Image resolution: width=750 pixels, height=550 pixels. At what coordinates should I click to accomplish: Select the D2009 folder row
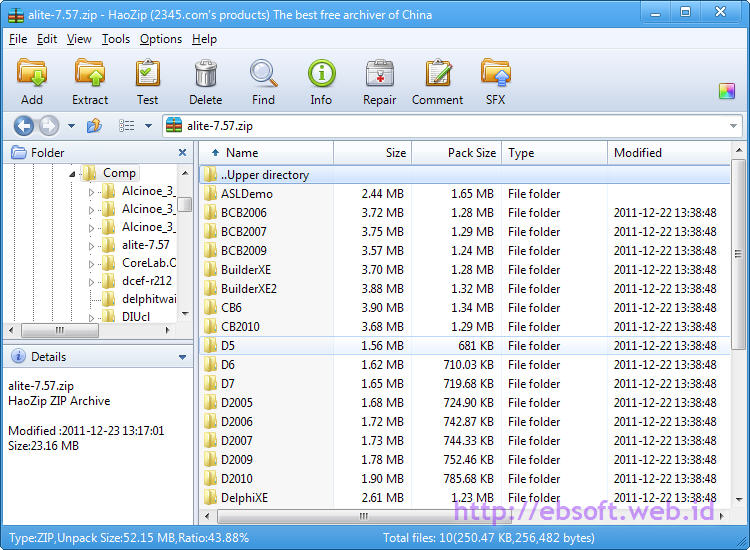pos(465,460)
